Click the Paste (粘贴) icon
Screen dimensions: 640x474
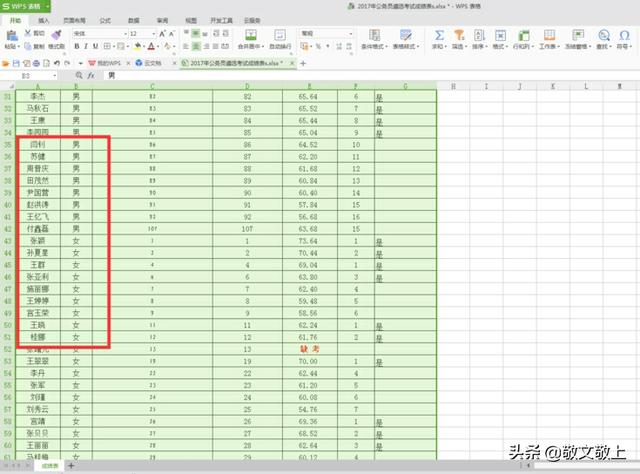click(11, 36)
